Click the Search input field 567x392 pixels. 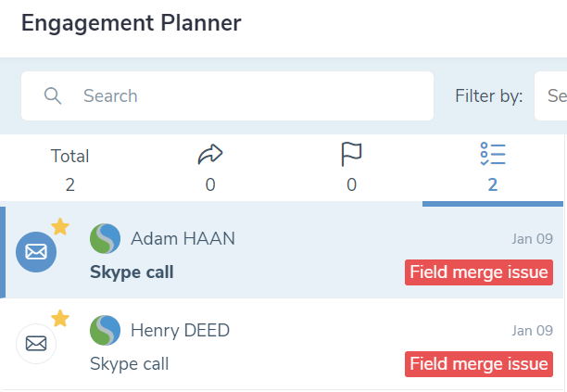(x=228, y=95)
